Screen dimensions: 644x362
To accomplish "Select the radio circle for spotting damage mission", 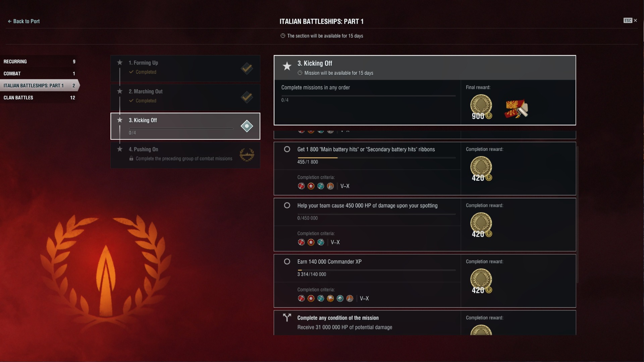I will coord(287,205).
